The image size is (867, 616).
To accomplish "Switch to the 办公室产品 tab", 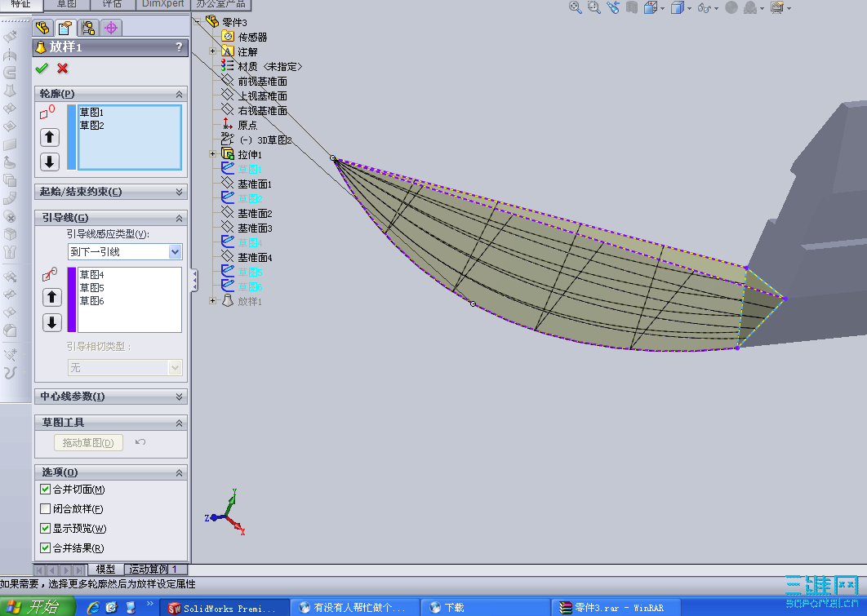I will pos(221,4).
